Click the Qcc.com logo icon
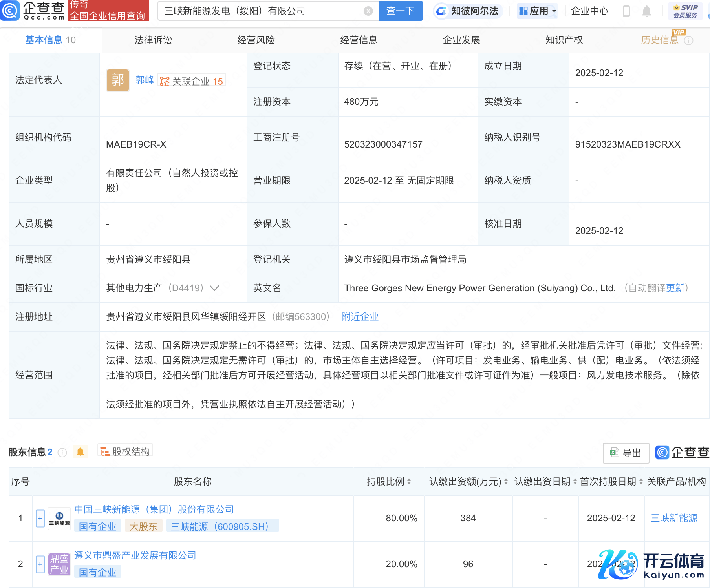Image resolution: width=710 pixels, height=588 pixels. pos(10,11)
